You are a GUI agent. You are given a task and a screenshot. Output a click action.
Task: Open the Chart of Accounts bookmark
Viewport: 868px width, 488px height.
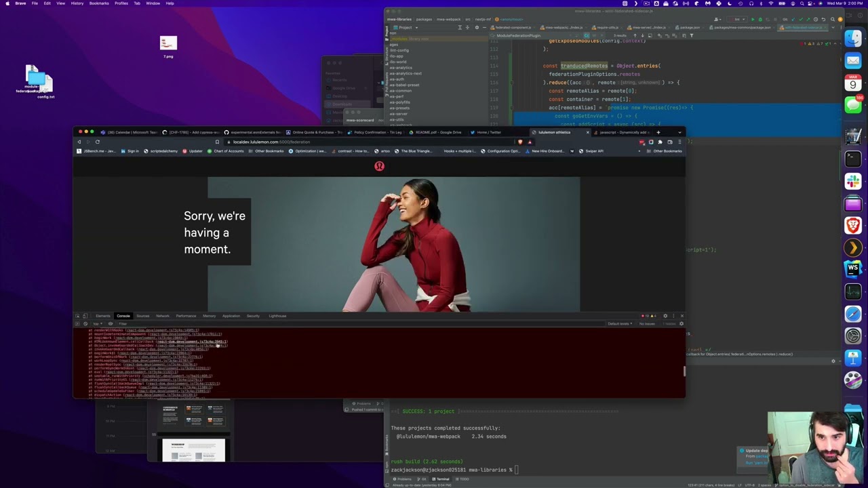click(225, 151)
